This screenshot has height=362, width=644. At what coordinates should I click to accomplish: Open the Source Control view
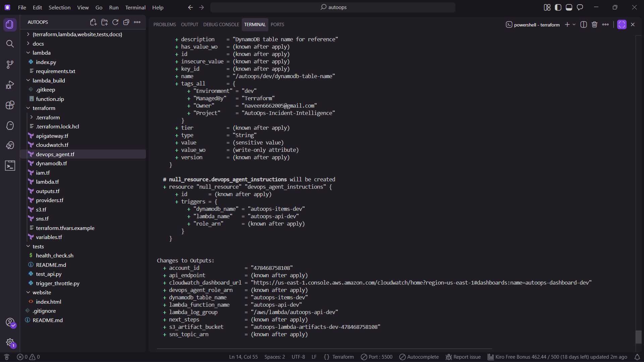click(x=10, y=64)
